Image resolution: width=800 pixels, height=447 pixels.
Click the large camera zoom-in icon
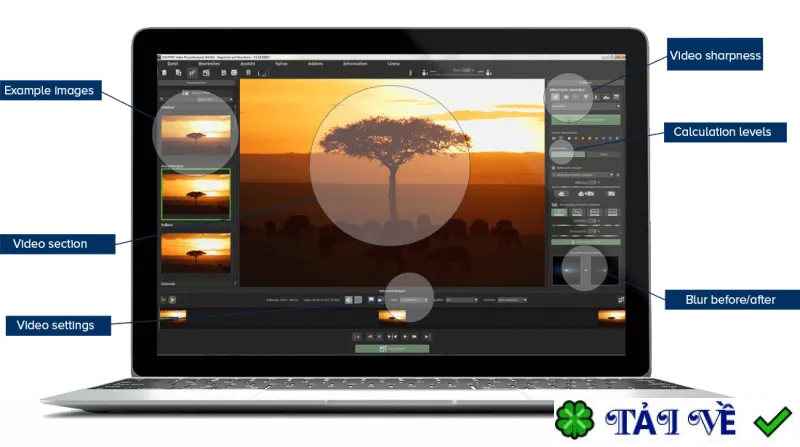(x=488, y=73)
